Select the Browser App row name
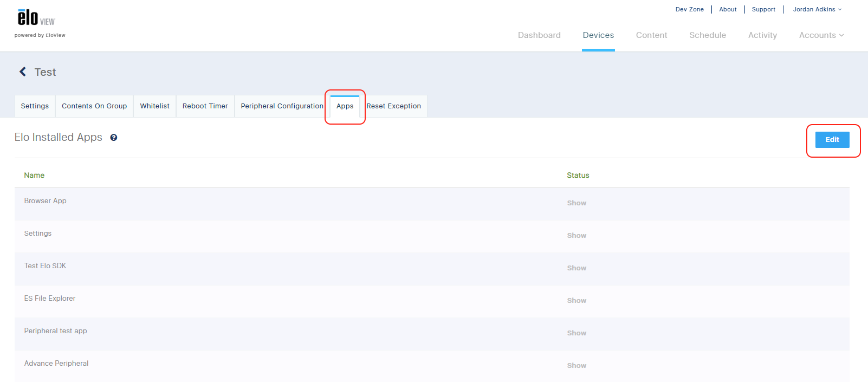The width and height of the screenshot is (868, 382). pos(46,201)
